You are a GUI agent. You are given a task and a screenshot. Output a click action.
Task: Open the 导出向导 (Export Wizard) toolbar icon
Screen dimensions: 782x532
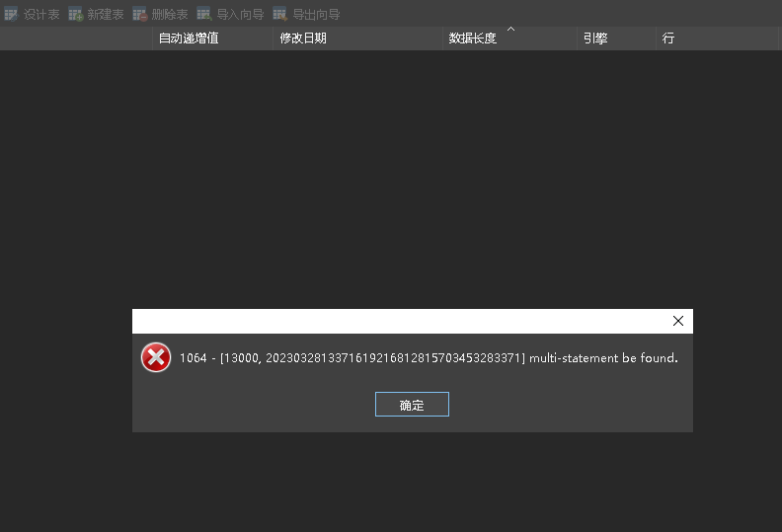(279, 14)
